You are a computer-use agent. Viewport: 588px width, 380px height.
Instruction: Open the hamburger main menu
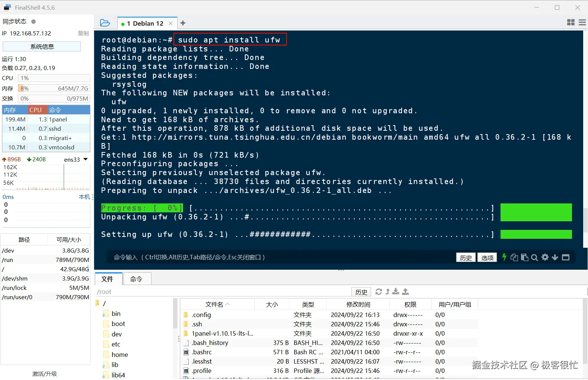(x=582, y=22)
